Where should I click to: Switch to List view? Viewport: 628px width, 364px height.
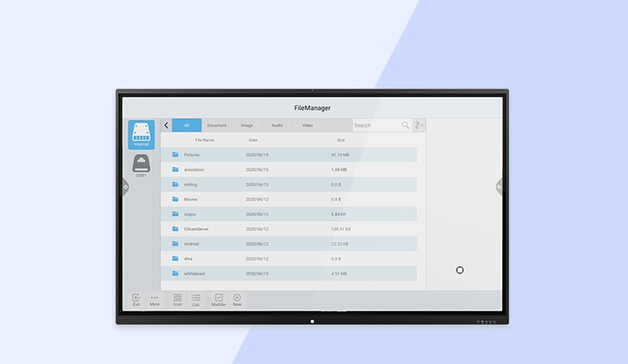(196, 299)
